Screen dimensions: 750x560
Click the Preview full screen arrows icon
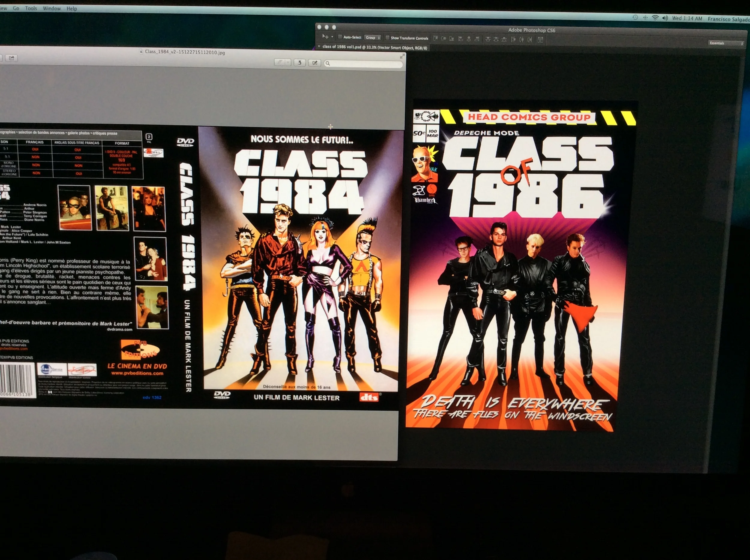[402, 56]
